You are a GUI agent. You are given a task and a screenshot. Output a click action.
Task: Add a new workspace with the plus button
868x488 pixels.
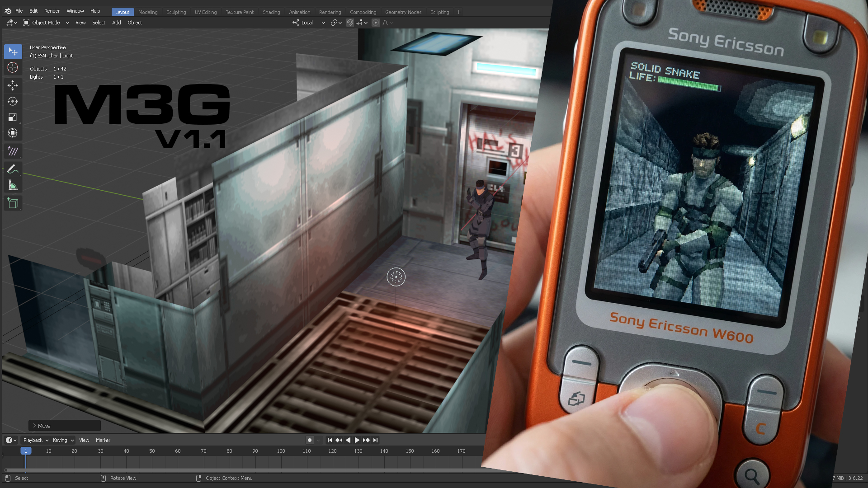click(458, 12)
